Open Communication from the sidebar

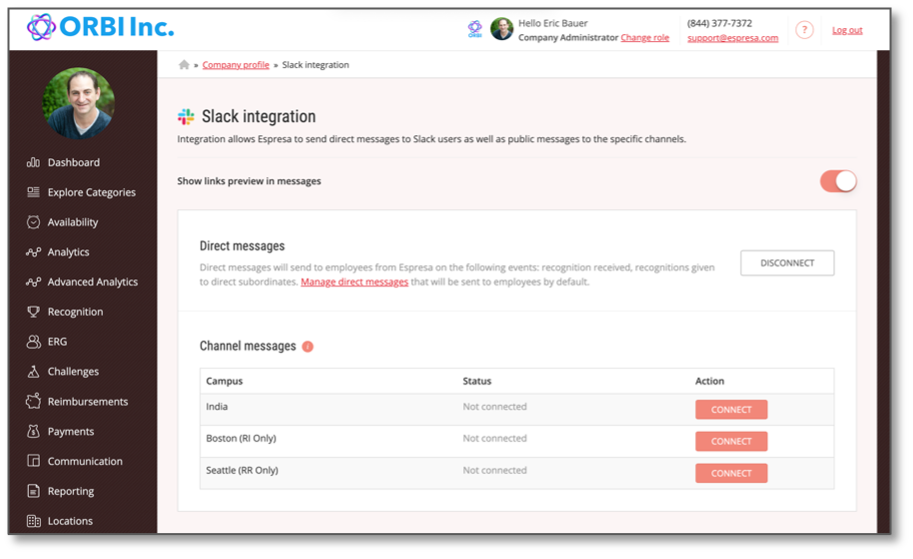[85, 461]
